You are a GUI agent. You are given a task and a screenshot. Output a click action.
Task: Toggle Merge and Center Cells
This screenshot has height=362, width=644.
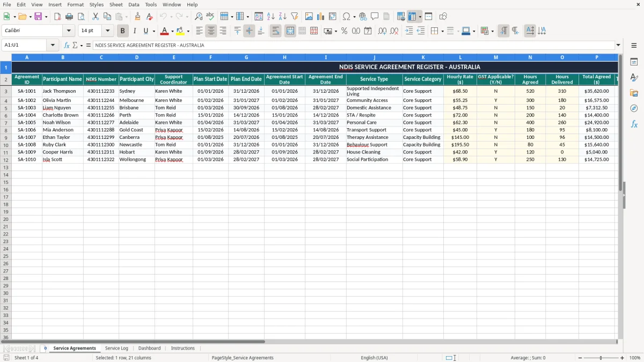[290, 31]
